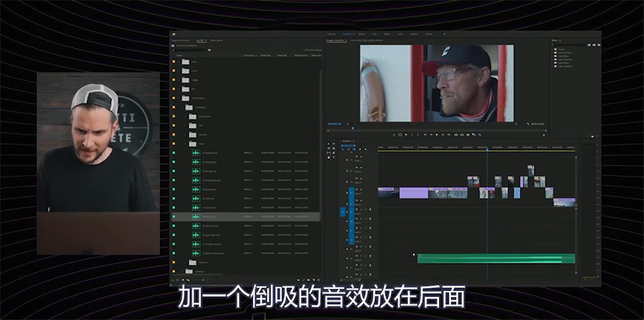The width and height of the screenshot is (644, 320).
Task: Click the green label swatch of the selected mp3 row
Action: click(174, 216)
